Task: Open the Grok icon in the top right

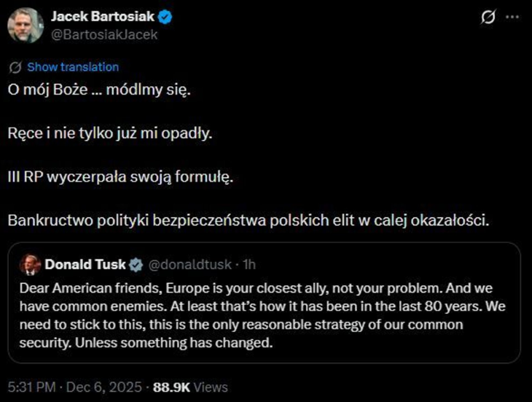Action: point(489,18)
